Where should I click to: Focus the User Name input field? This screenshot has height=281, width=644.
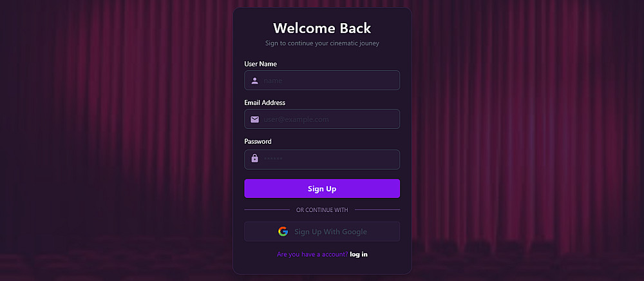point(328,81)
